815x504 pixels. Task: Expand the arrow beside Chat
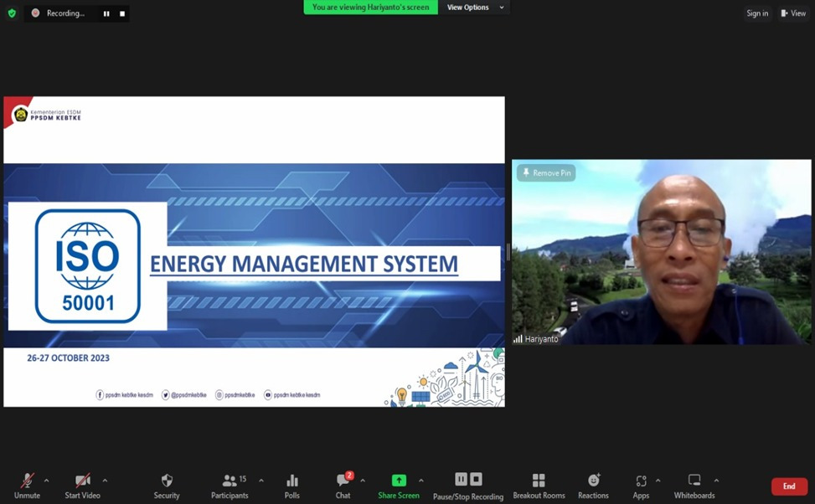(363, 481)
